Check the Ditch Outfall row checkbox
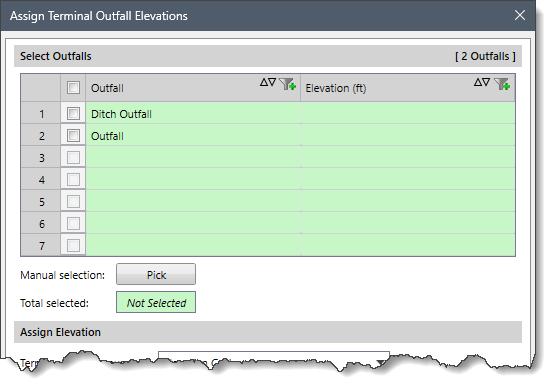Screen dimensions: 551x384 [73, 113]
